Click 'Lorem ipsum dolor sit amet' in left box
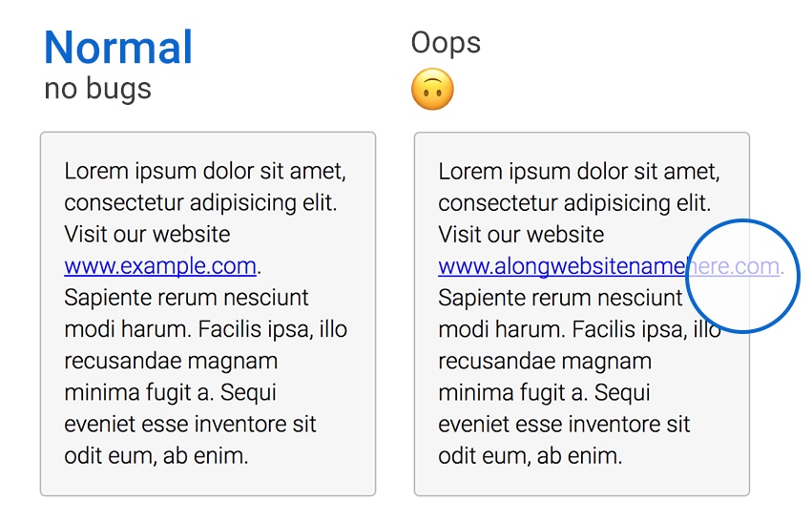This screenshot has height=521, width=812. click(204, 171)
